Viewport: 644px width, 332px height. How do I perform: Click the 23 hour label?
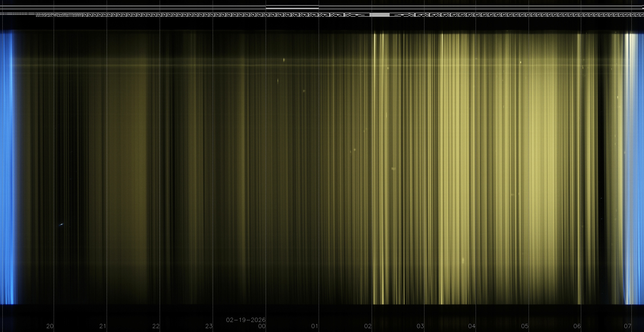[209, 326]
